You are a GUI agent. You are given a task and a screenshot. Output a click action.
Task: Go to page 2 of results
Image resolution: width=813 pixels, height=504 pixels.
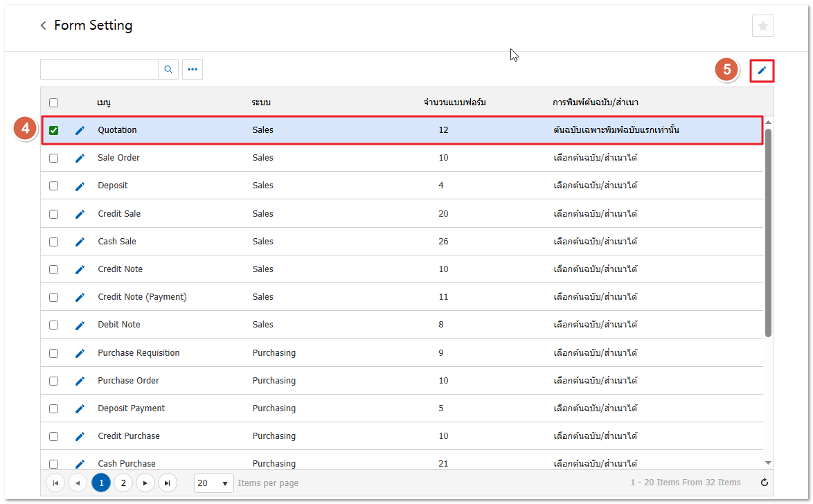(123, 483)
